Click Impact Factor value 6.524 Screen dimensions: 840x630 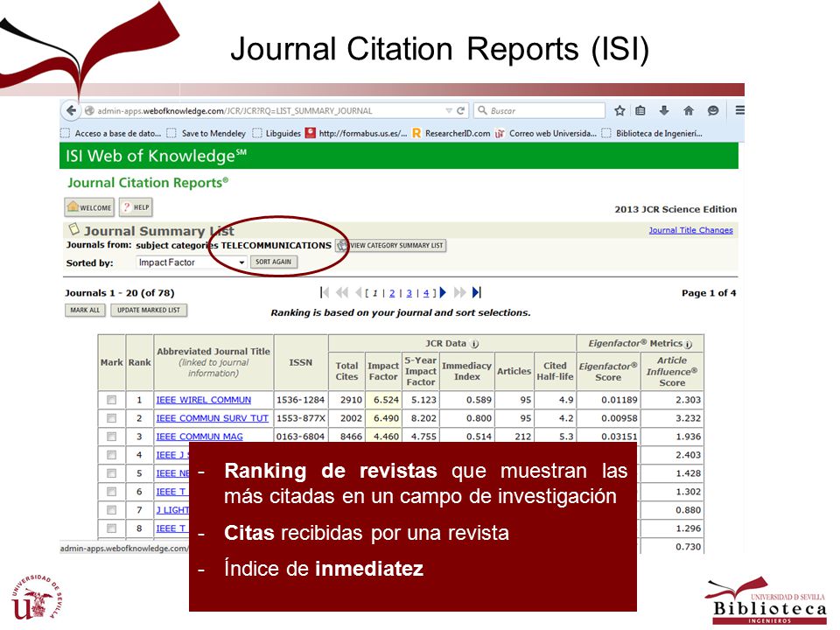tap(386, 400)
